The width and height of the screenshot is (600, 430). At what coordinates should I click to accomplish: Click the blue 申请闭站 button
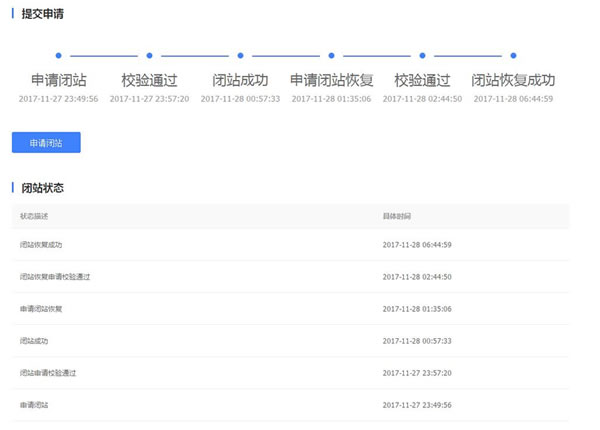click(x=46, y=143)
